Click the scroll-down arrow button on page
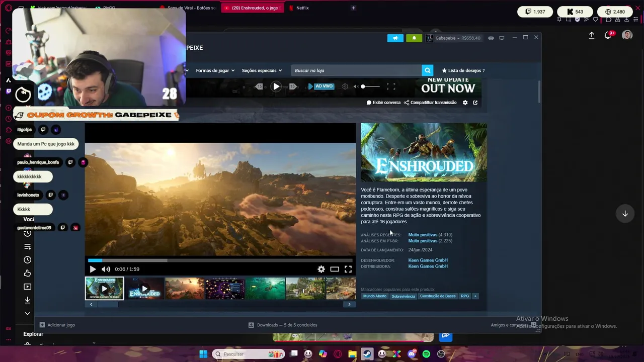644x362 pixels. 625,214
